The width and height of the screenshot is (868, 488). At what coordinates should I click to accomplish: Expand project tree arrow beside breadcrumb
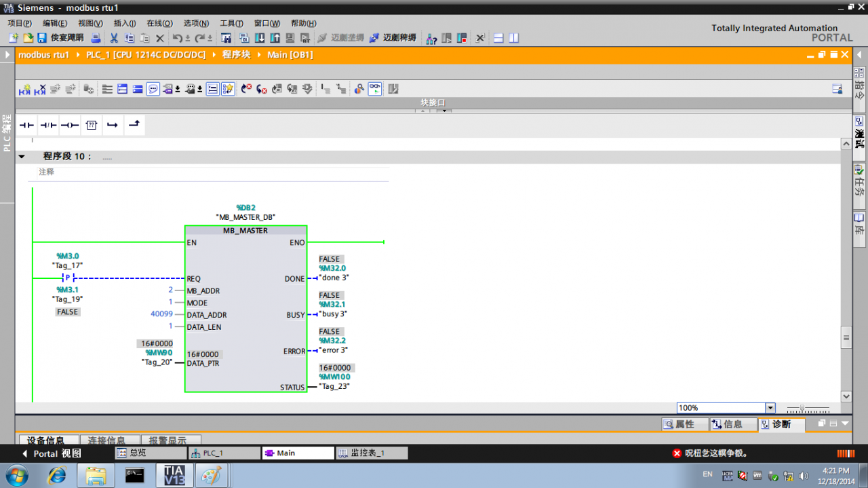(7, 54)
